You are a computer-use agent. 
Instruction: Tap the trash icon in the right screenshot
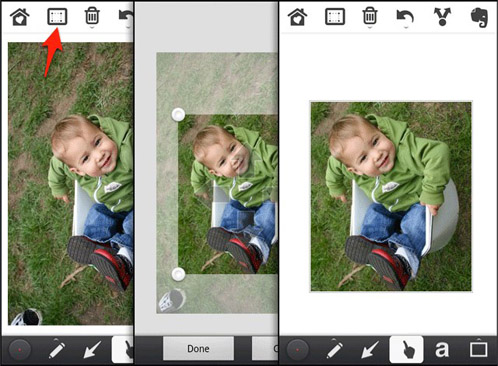pos(370,17)
